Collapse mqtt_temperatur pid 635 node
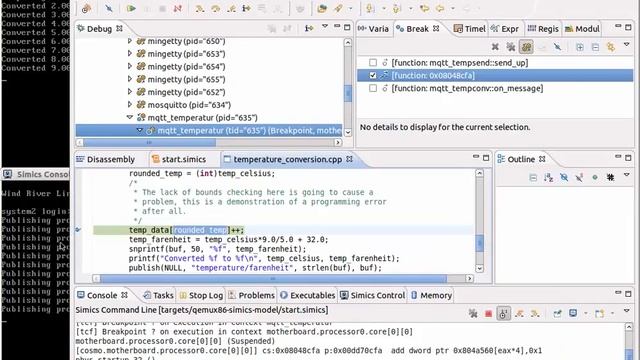The image size is (640, 360). tap(130, 117)
